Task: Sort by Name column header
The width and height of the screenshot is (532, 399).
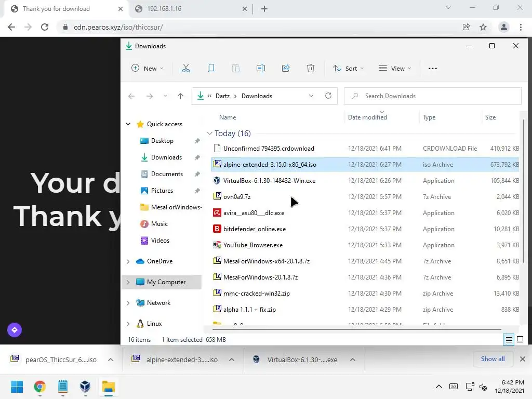Action: click(x=228, y=117)
